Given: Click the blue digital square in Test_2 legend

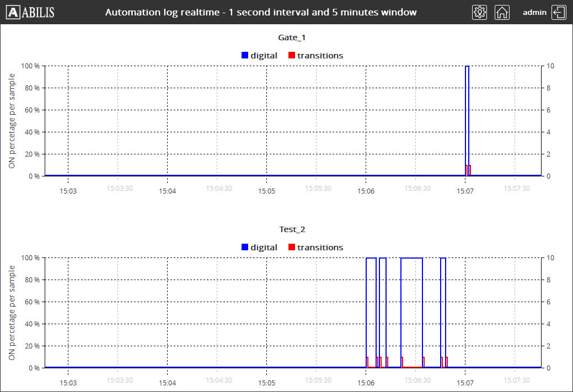Looking at the screenshot, I should pos(245,248).
